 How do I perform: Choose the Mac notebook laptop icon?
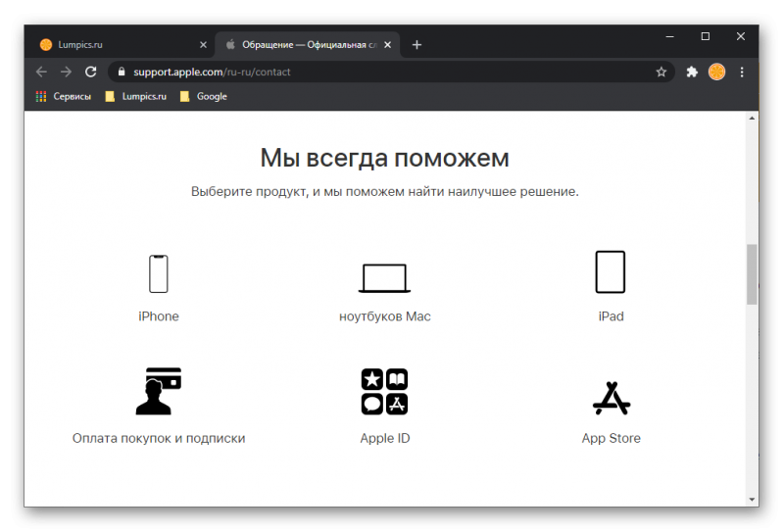pos(384,277)
